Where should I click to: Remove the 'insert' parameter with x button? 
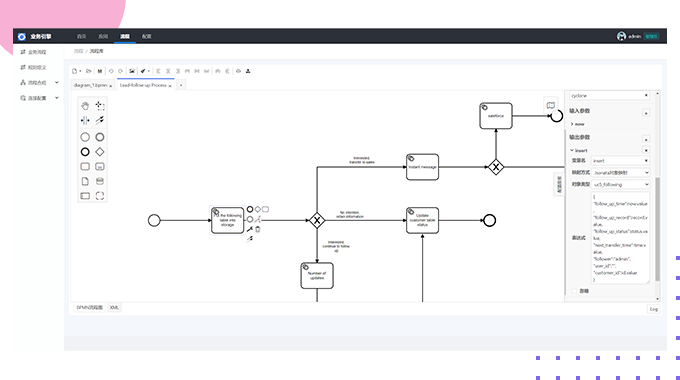click(x=646, y=150)
